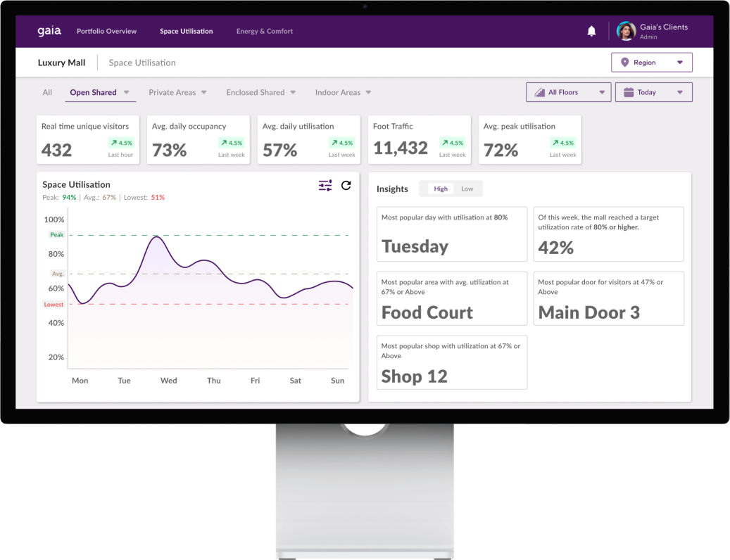Click Gaia's Clients profile avatar

tap(626, 31)
